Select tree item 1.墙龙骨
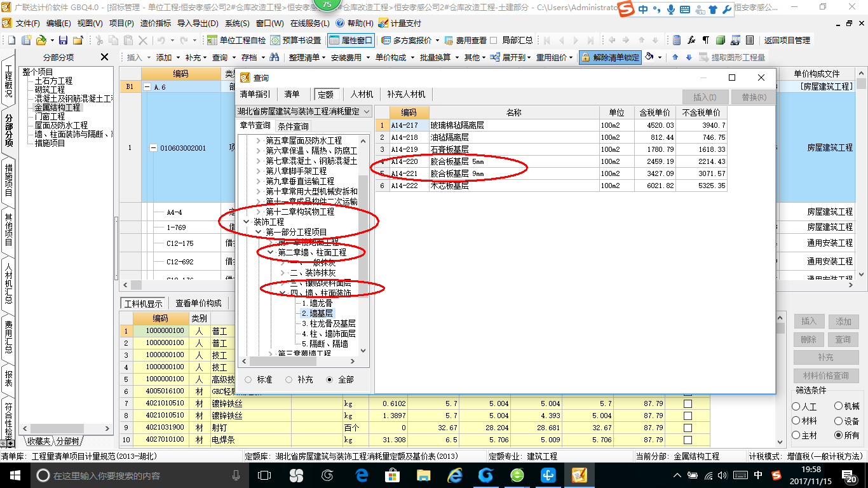868x488 pixels. [317, 303]
